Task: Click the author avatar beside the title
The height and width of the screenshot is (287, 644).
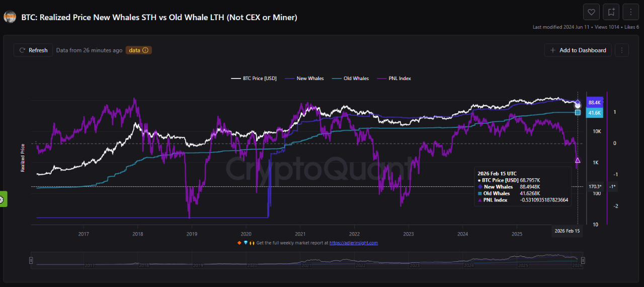Action: pos(10,17)
